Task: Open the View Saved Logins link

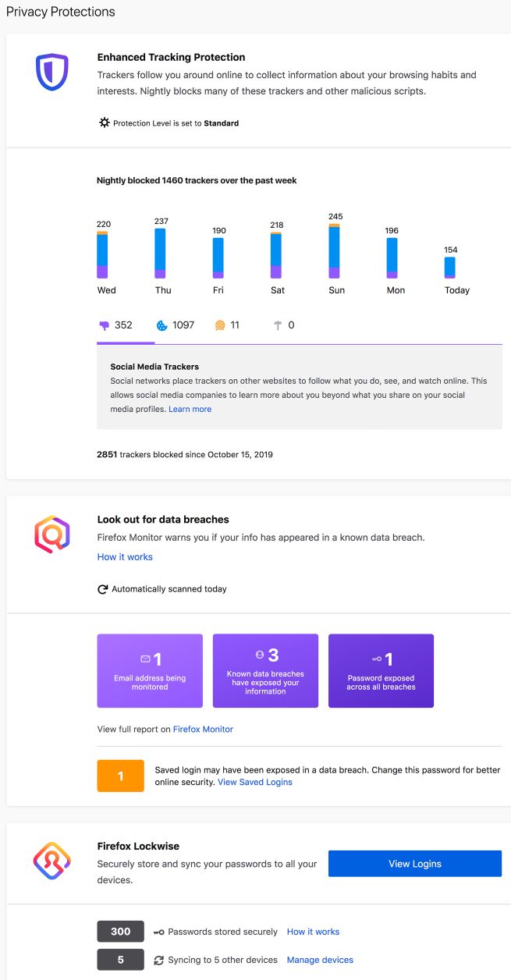Action: [255, 782]
